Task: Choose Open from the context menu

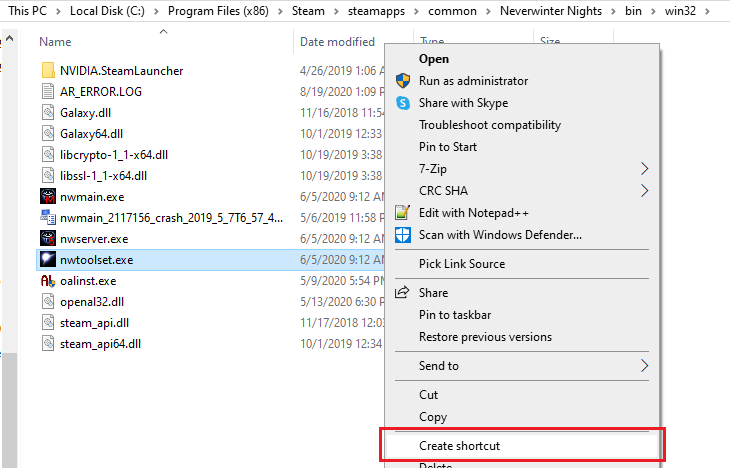Action: point(434,59)
